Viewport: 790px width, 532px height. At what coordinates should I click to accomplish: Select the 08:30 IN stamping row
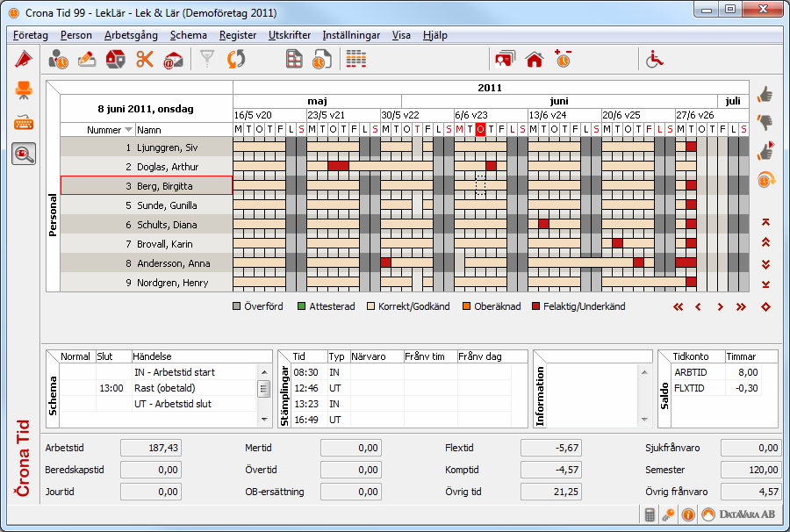[x=402, y=372]
